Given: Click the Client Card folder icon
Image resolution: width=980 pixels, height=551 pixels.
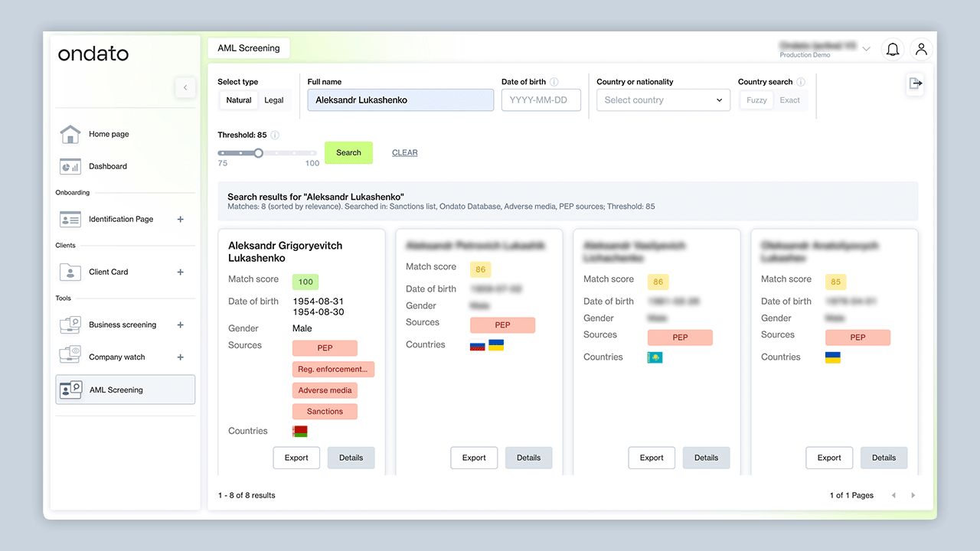Looking at the screenshot, I should coord(70,272).
